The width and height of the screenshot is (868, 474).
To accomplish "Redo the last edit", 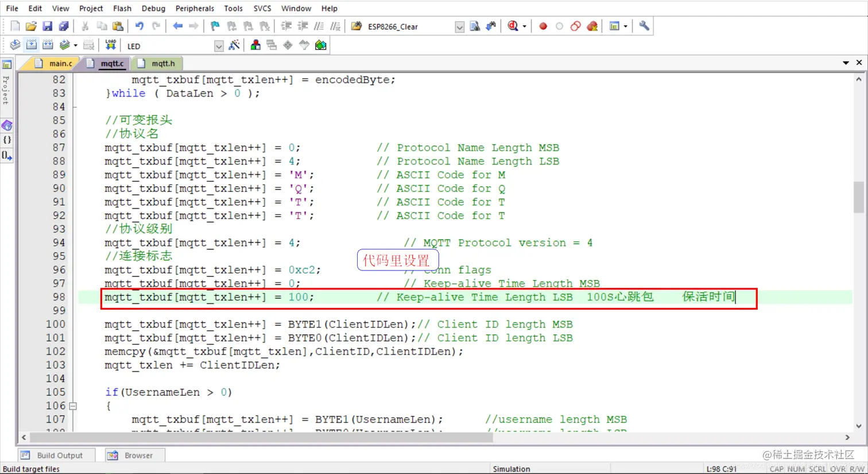I will pos(156,26).
